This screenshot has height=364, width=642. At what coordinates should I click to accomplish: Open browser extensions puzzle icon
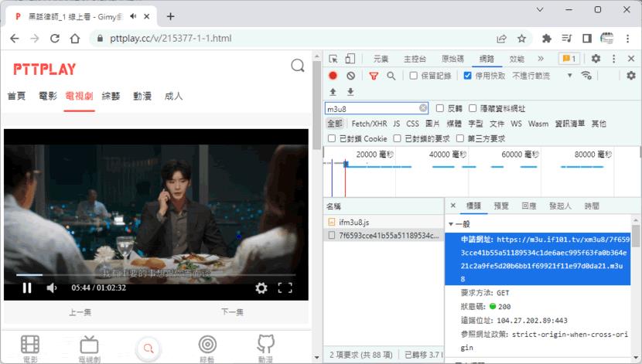547,39
